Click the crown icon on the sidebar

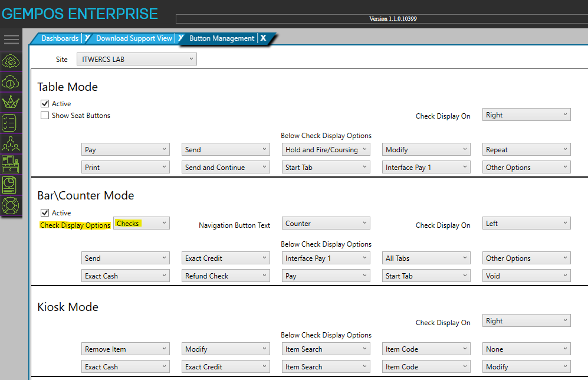tap(12, 101)
